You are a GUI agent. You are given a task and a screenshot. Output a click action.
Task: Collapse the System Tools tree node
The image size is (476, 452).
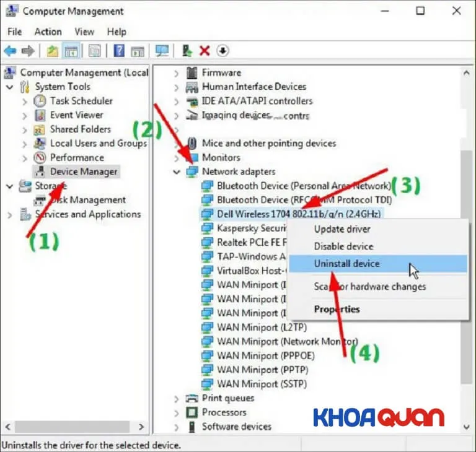tap(10, 87)
